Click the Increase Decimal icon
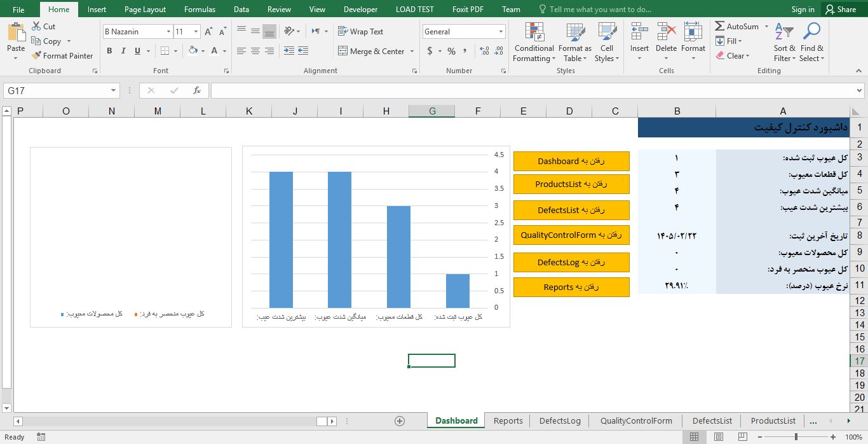 click(484, 51)
